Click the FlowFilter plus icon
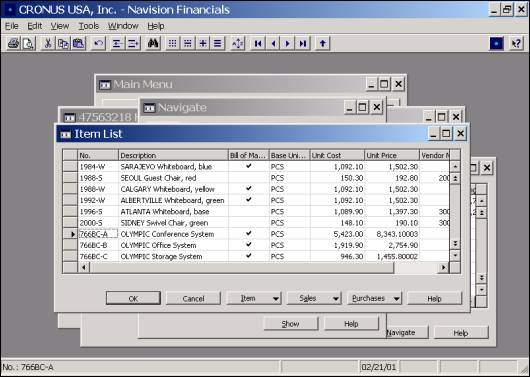Screen dimensions: 530x377 click(x=203, y=43)
